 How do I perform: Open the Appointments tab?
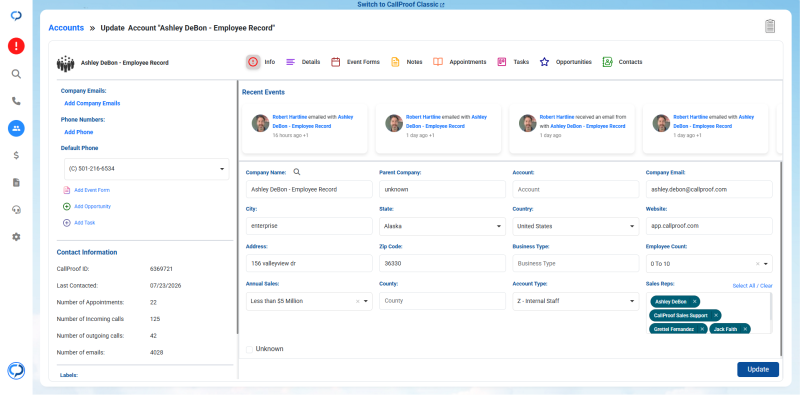click(460, 62)
